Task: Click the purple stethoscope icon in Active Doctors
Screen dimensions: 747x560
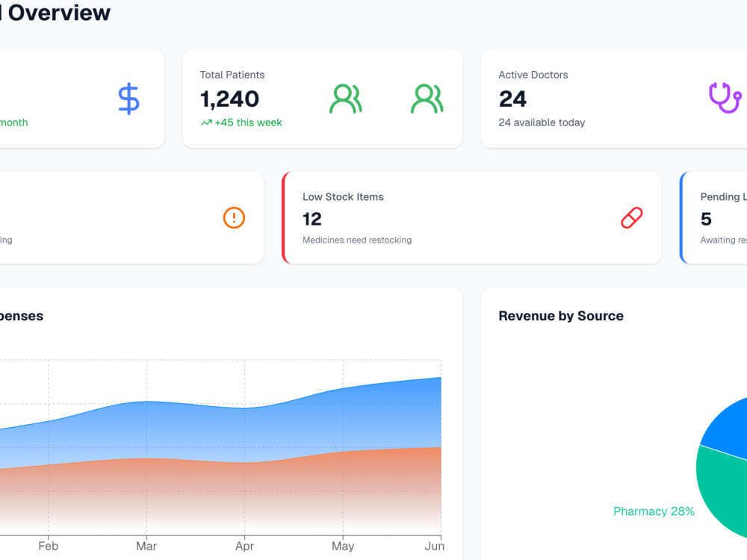Action: (x=725, y=98)
